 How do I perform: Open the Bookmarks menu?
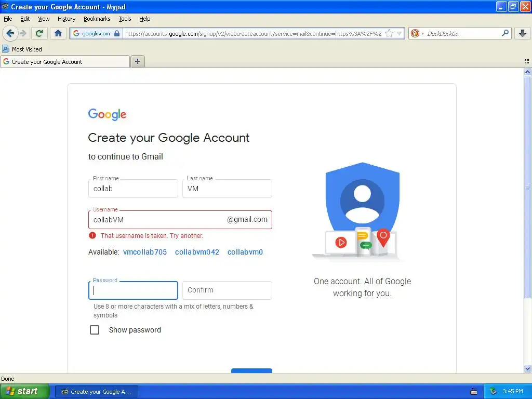coord(97,19)
